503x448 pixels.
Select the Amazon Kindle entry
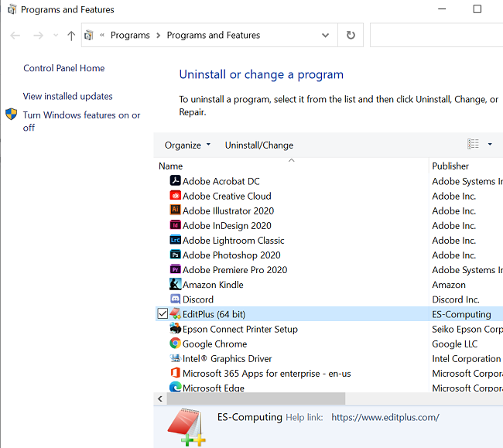click(x=213, y=285)
